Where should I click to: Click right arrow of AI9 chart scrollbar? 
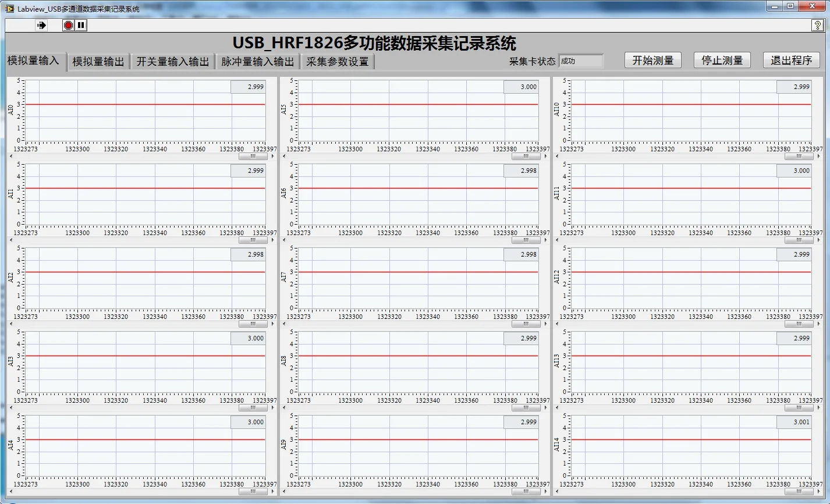[545, 491]
